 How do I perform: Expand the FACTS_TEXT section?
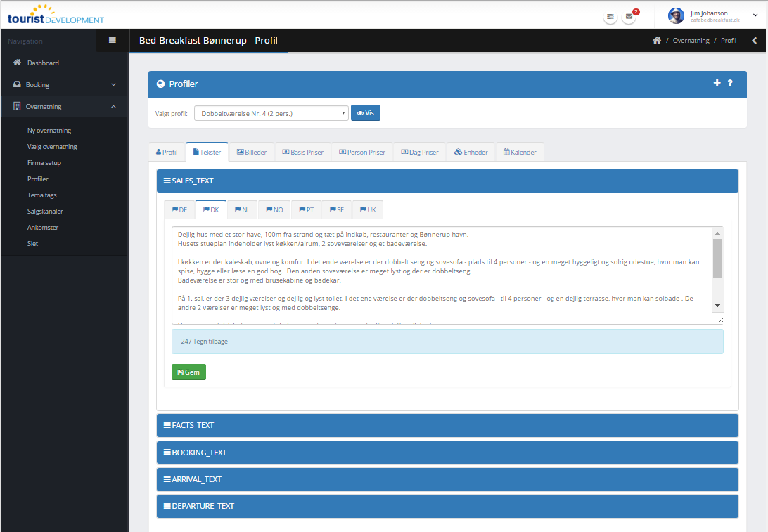coord(447,425)
